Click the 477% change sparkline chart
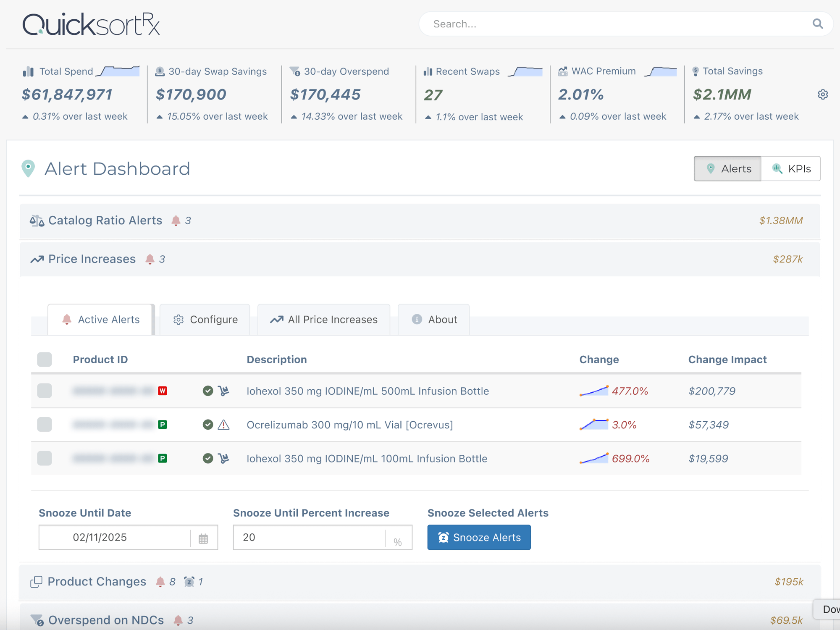Screen dimensions: 840x630 pyautogui.click(x=593, y=391)
